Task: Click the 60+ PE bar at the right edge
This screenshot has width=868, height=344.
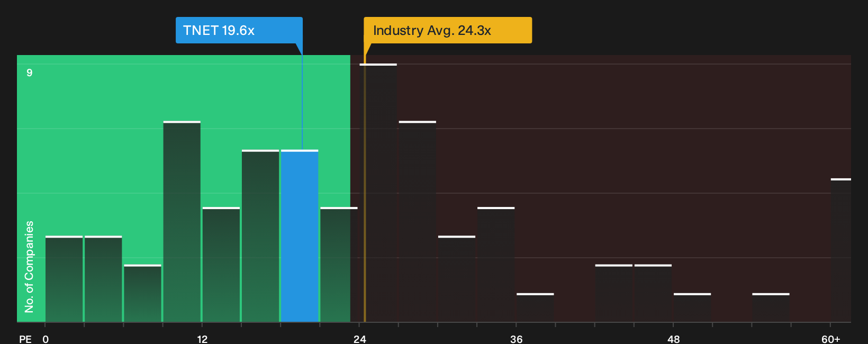Action: (x=841, y=250)
